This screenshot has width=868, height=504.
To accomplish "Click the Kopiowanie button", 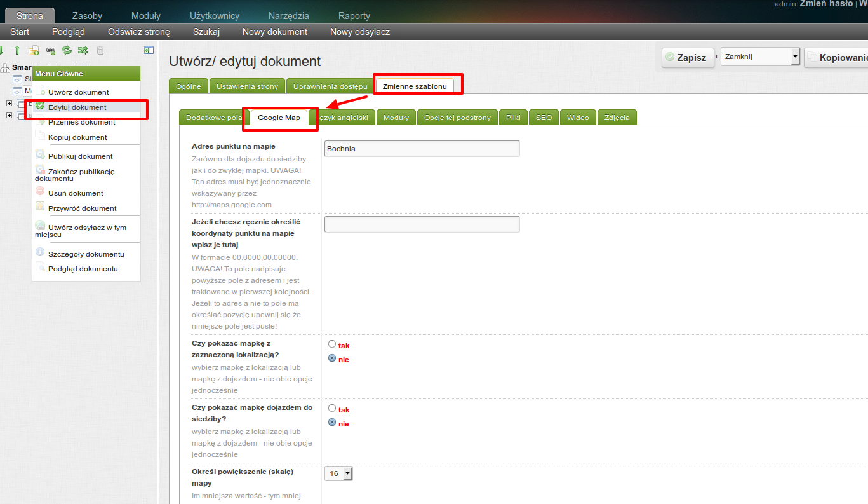I will [836, 57].
